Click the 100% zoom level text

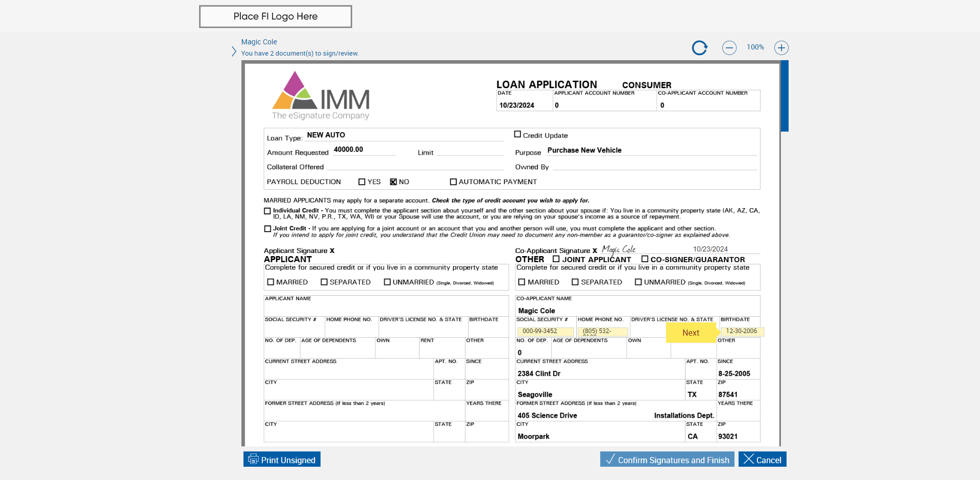755,47
